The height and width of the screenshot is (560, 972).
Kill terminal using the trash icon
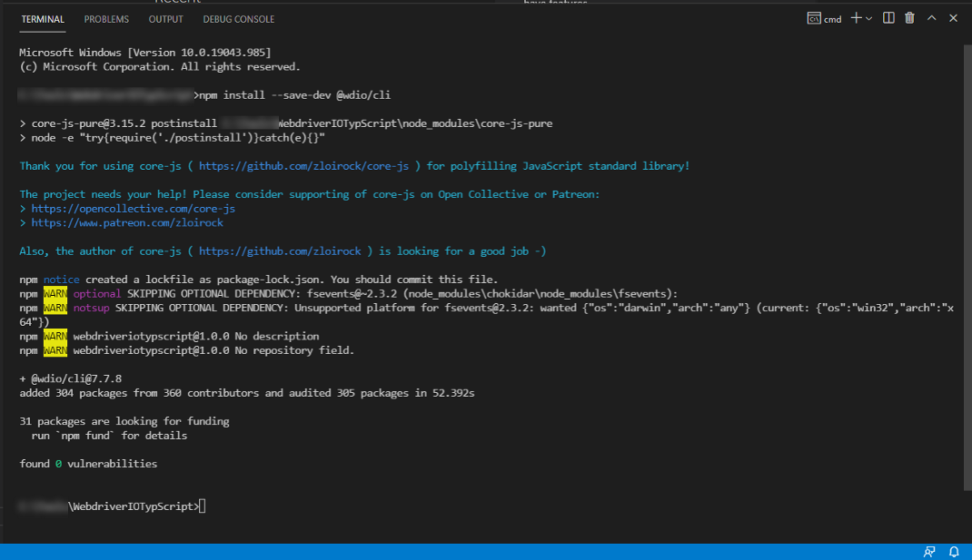point(909,18)
